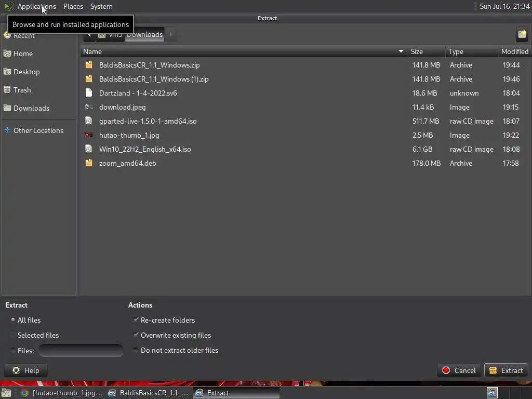Viewport: 532px width, 399px height.
Task: Click the disc icon of Win10_22H2 iso
Action: point(88,149)
